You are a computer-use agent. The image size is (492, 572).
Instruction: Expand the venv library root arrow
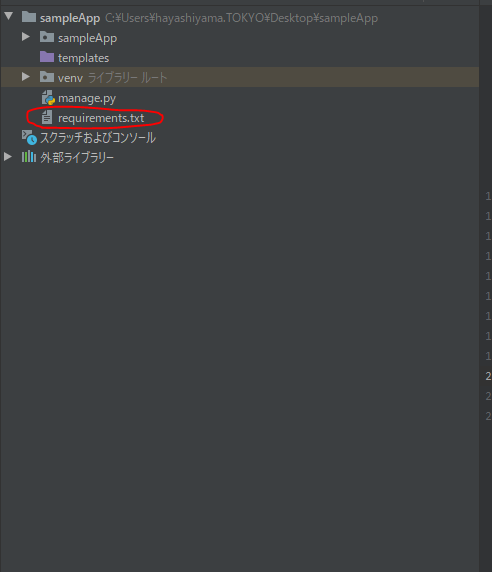(x=26, y=77)
